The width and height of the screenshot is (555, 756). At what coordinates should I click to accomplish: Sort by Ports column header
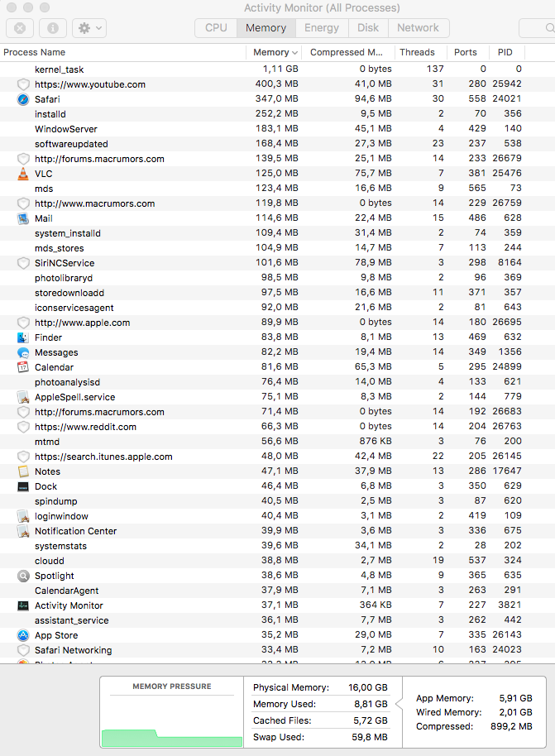pyautogui.click(x=466, y=52)
